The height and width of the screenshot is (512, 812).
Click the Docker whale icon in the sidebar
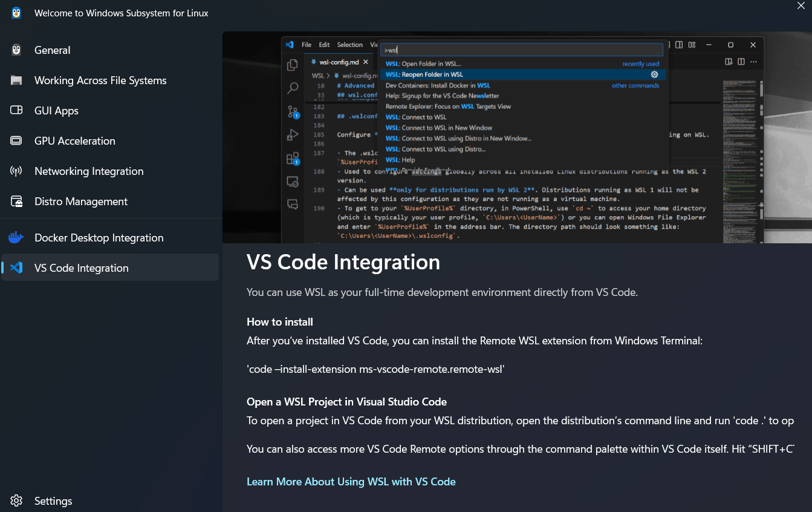(x=16, y=238)
